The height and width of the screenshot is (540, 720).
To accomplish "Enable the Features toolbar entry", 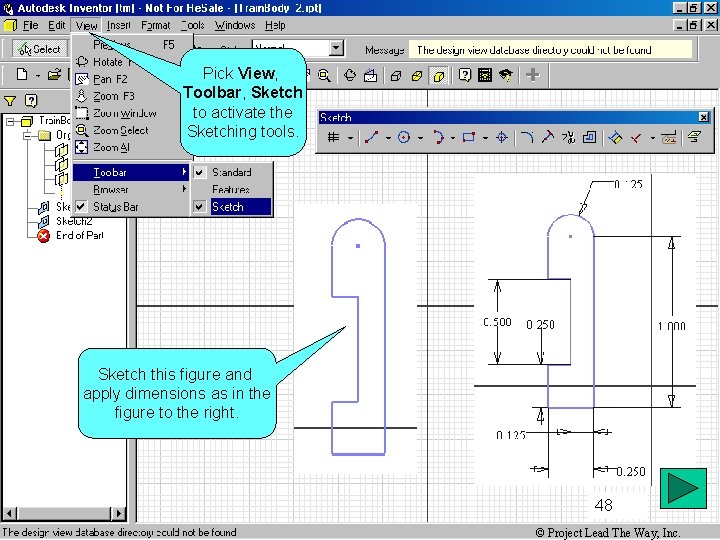I will point(232,189).
